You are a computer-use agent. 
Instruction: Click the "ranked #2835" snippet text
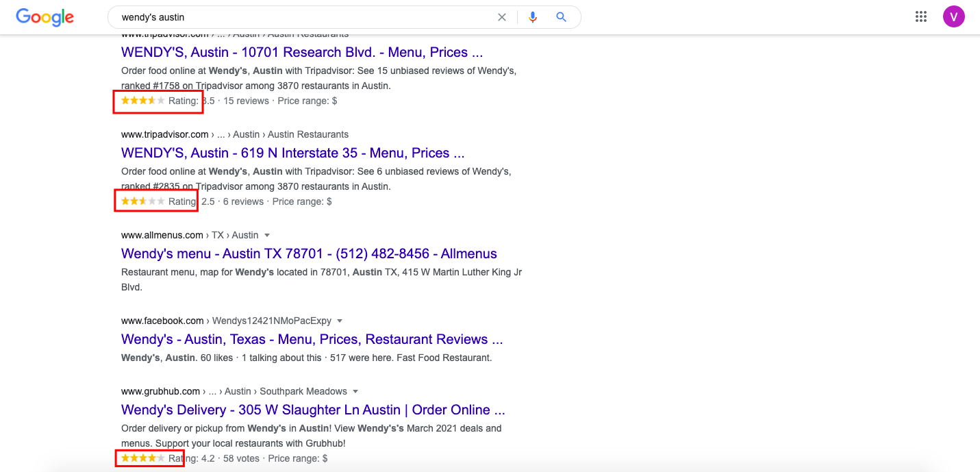150,186
